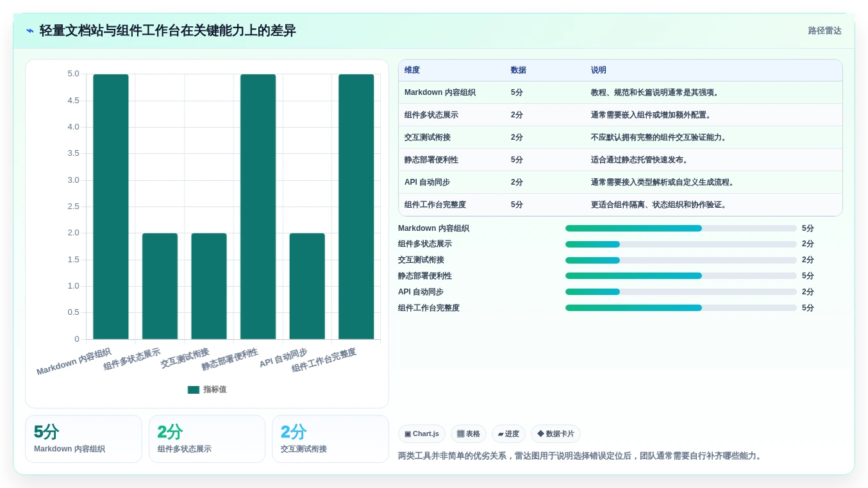Open the 2分 组件多状态展示 data card
The width and height of the screenshot is (868, 488).
point(207,439)
